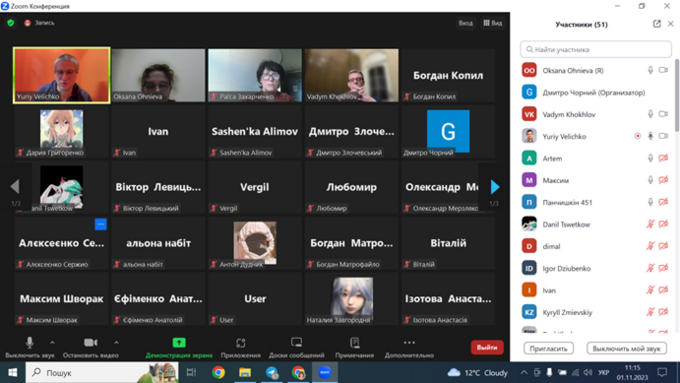This screenshot has width=680, height=383.
Task: Expand audio options arrow next to microphone
Action: click(x=52, y=343)
